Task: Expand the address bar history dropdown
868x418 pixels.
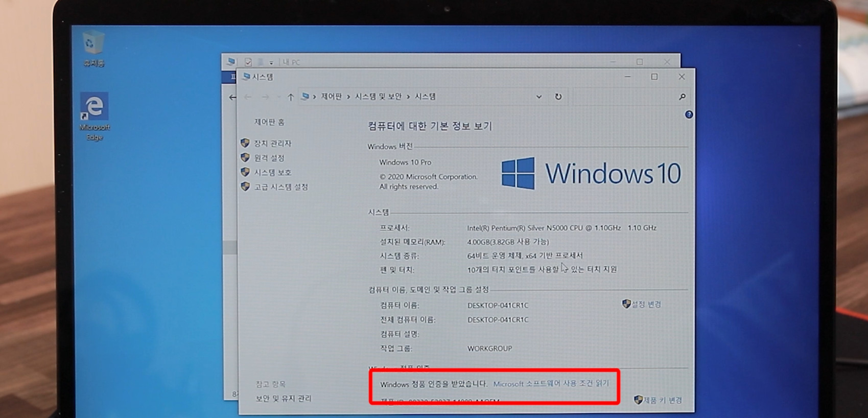Action: pyautogui.click(x=538, y=97)
